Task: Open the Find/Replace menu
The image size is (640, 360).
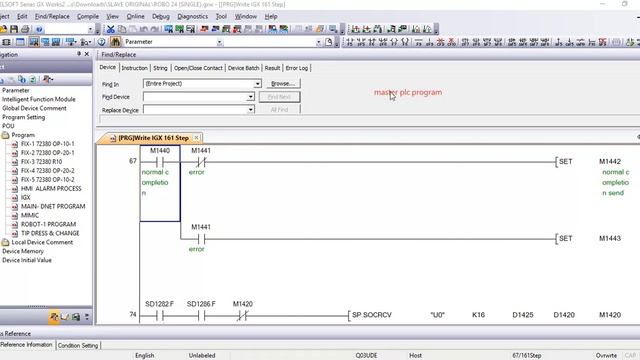Action: click(52, 16)
